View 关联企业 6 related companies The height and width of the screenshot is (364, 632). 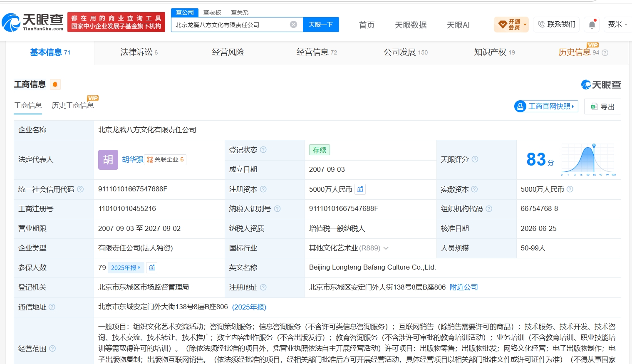pos(165,160)
